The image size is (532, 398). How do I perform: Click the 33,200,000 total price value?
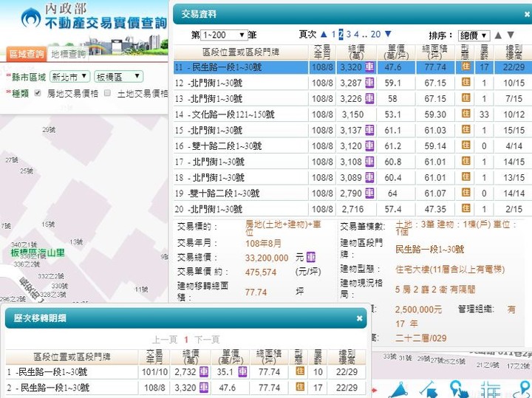tap(267, 258)
